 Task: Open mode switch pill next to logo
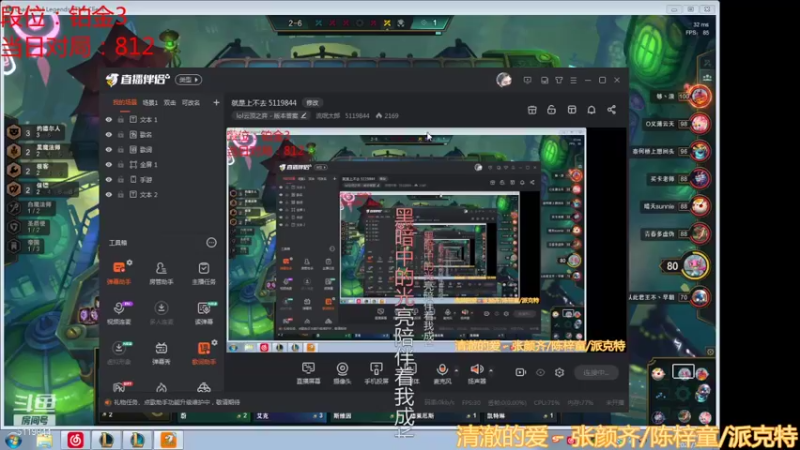(189, 80)
